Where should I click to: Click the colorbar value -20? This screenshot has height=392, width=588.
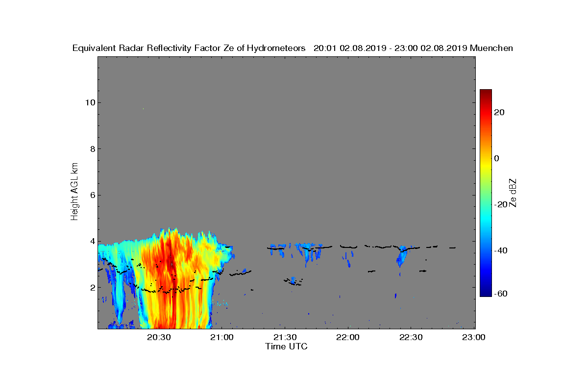[501, 204]
